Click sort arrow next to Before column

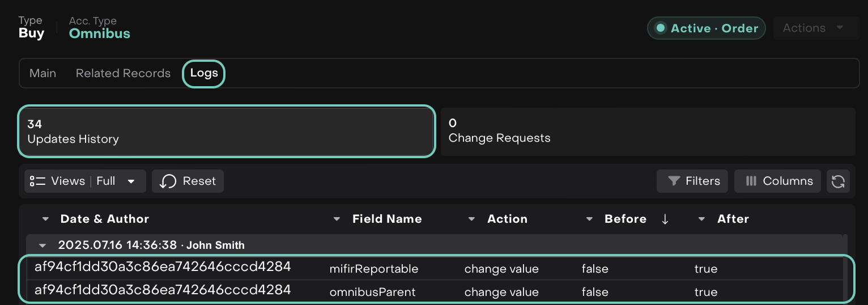[665, 219]
